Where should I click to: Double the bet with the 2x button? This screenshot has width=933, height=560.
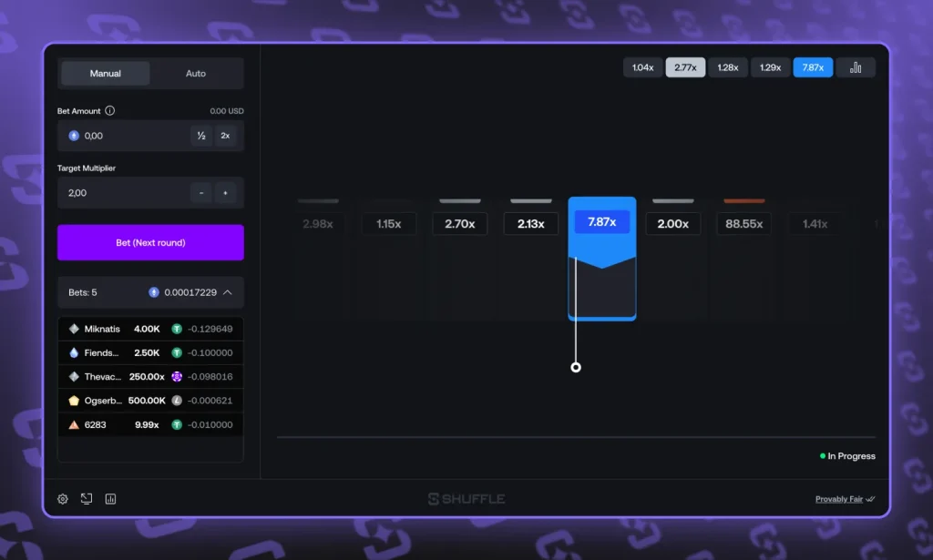(226, 136)
